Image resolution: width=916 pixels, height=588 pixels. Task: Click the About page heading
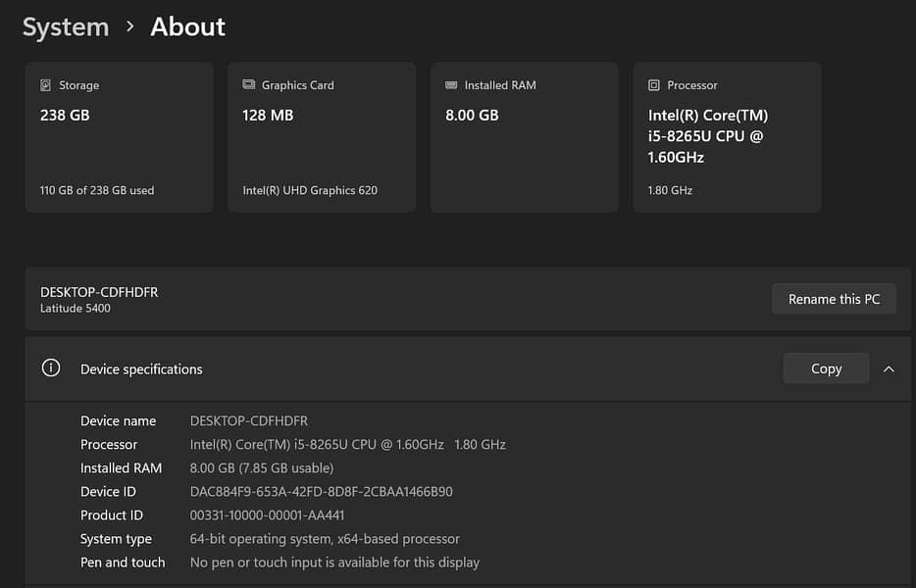(x=187, y=27)
